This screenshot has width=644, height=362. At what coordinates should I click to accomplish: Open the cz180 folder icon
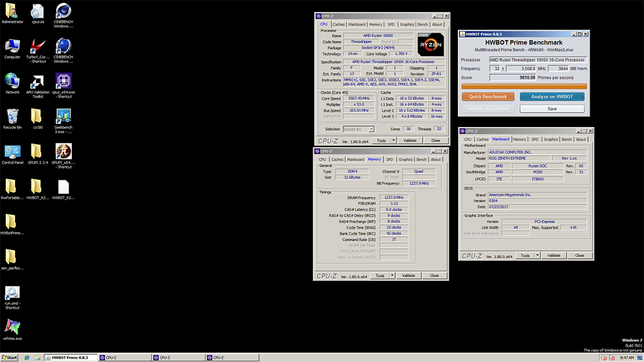[x=37, y=119]
